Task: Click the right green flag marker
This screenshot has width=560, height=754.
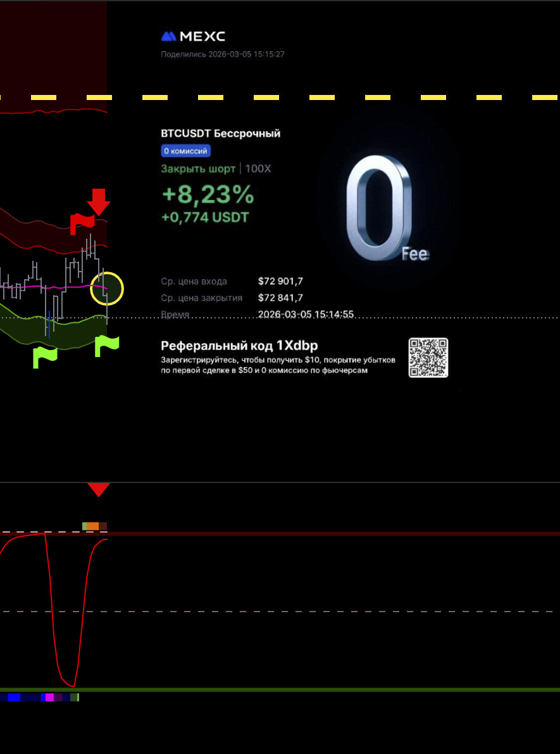Action: [x=107, y=346]
